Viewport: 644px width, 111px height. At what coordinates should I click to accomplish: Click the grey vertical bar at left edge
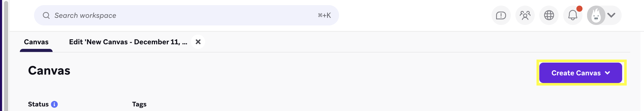[x=6, y=55]
